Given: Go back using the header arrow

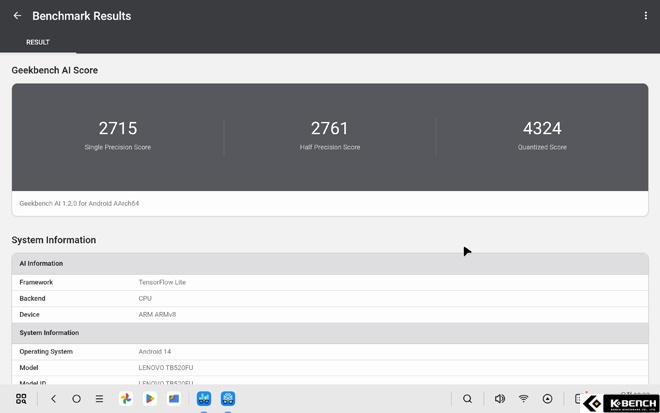Looking at the screenshot, I should click(x=17, y=16).
